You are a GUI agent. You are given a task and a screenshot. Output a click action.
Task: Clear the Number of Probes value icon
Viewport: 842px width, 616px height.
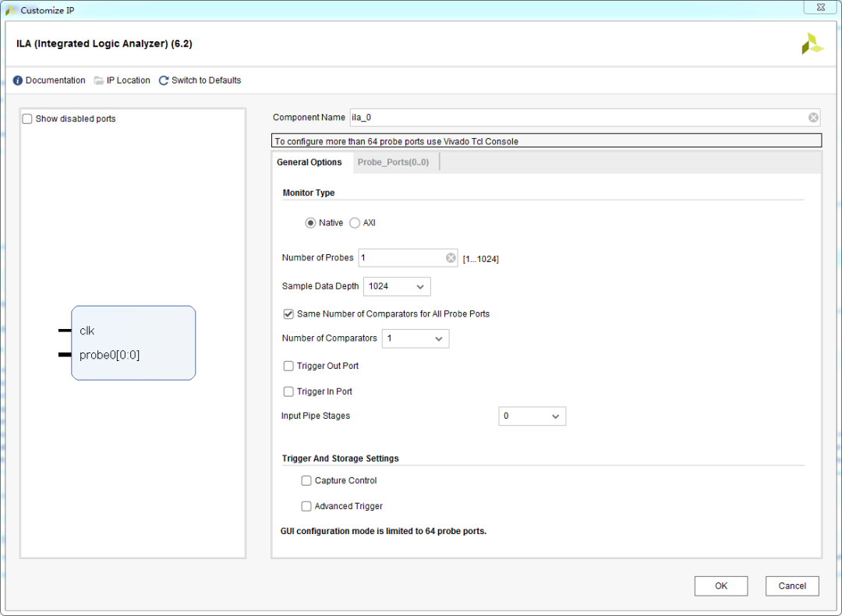tap(451, 258)
